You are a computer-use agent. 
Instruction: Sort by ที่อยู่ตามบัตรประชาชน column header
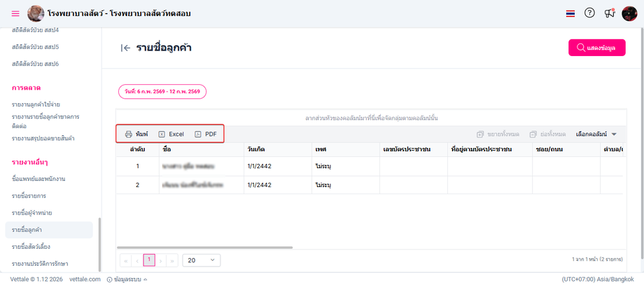click(x=490, y=149)
